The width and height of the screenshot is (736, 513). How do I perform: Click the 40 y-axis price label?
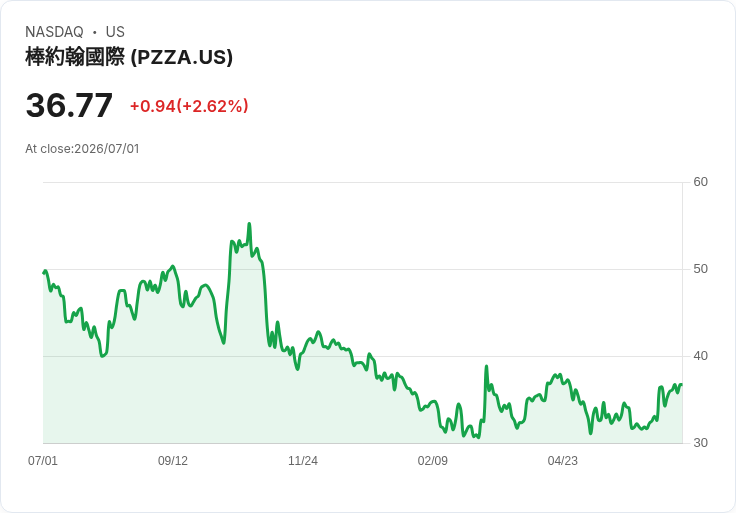pyautogui.click(x=700, y=356)
